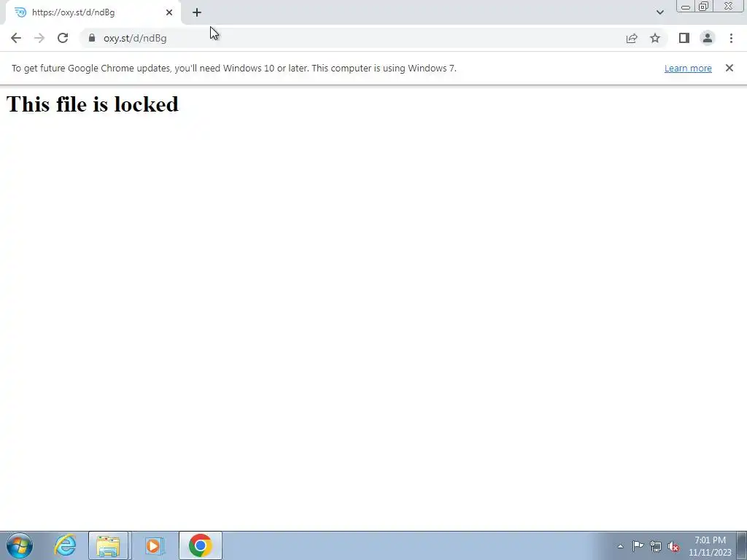
Task: Go back to the previous page
Action: [x=16, y=38]
